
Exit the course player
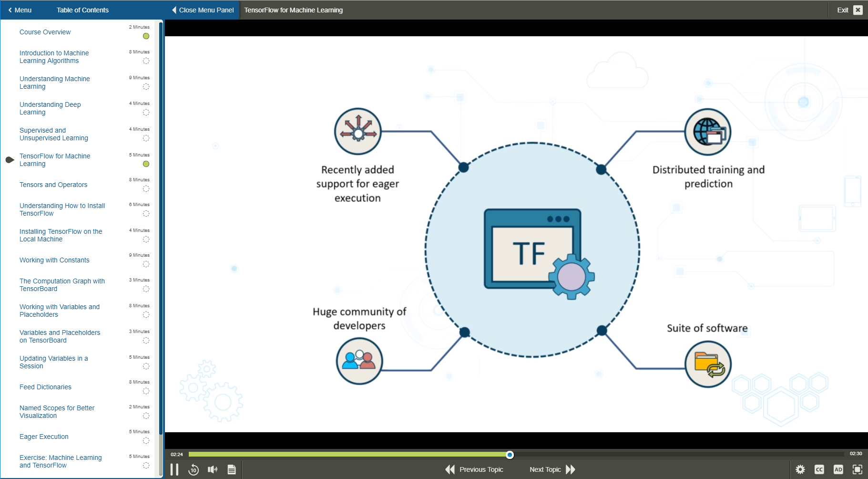[x=858, y=10]
